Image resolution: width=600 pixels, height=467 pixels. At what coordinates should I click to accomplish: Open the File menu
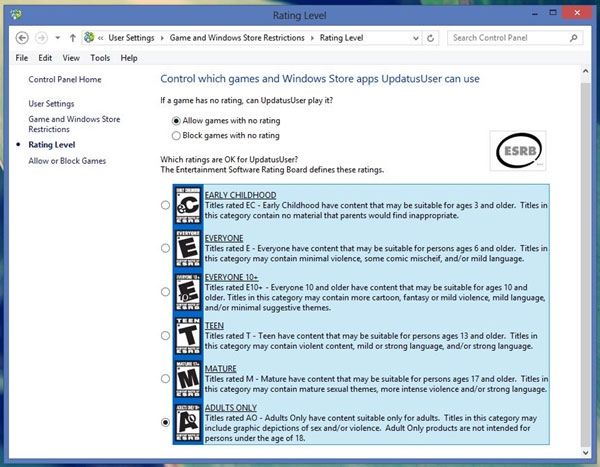(x=22, y=58)
